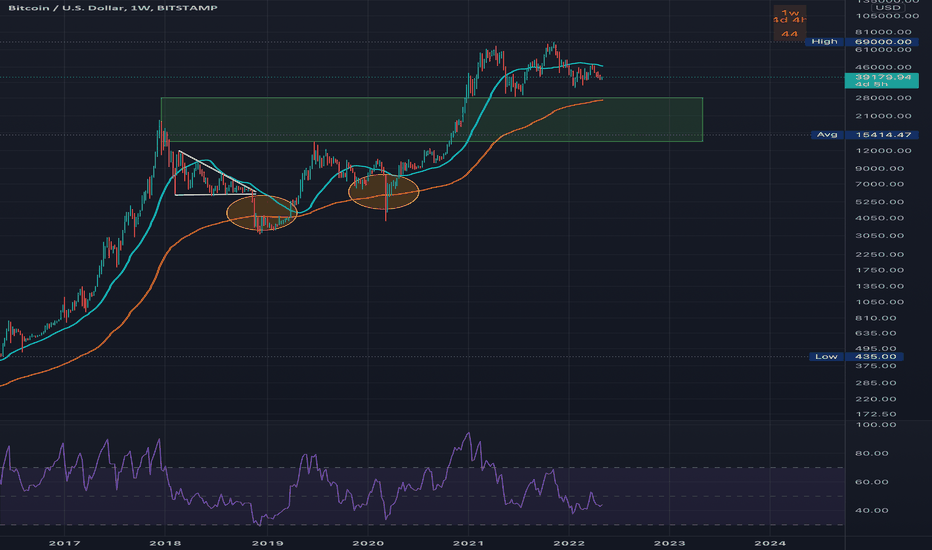
Task: Click the 2018 label on time axis
Action: click(x=165, y=543)
